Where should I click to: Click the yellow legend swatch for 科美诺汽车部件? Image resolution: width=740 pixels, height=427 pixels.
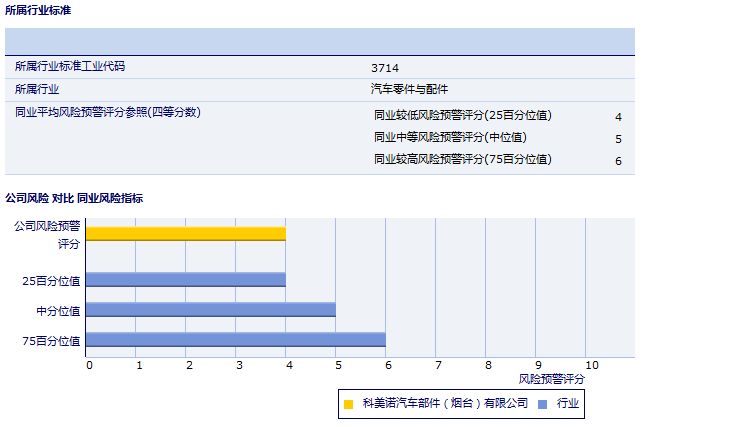coord(348,404)
